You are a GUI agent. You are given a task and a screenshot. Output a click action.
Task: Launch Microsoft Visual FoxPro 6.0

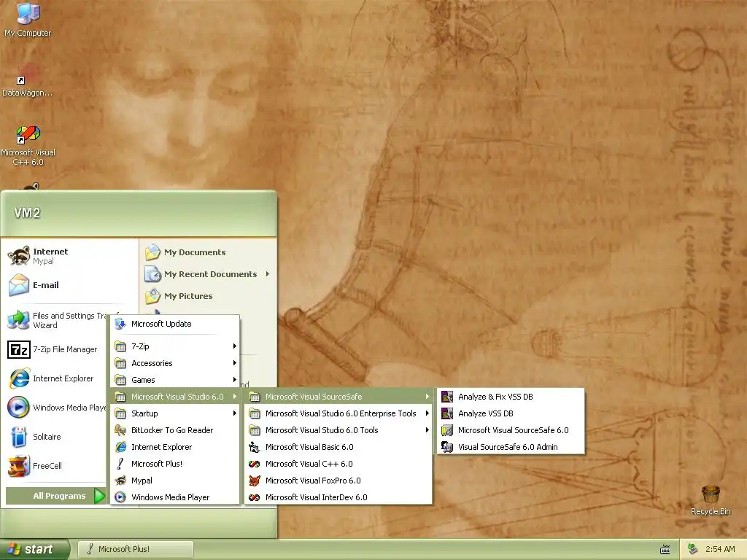coord(338,481)
